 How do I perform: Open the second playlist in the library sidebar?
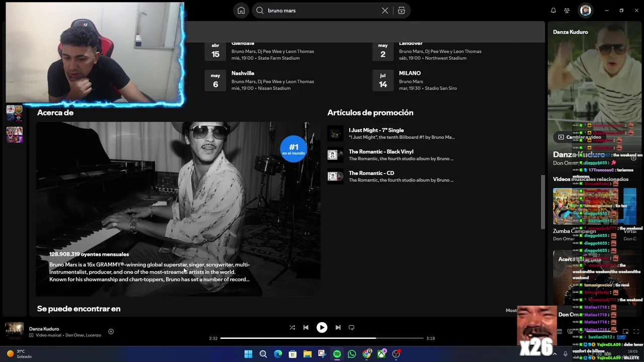(14, 135)
